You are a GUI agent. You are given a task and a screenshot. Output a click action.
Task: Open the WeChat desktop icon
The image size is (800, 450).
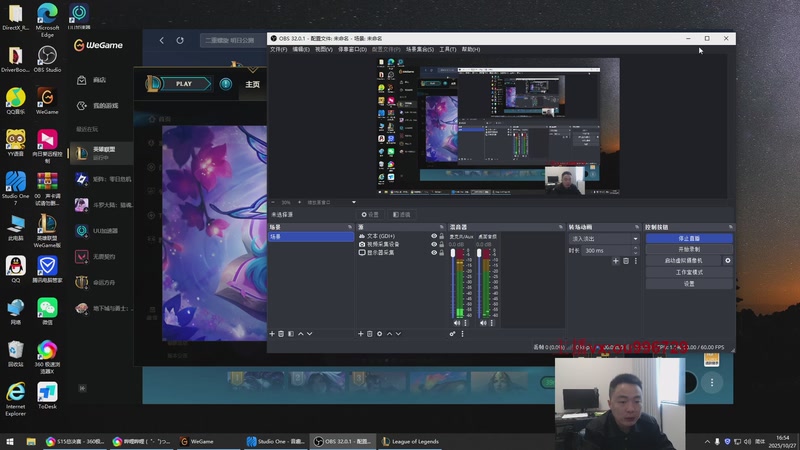click(47, 312)
